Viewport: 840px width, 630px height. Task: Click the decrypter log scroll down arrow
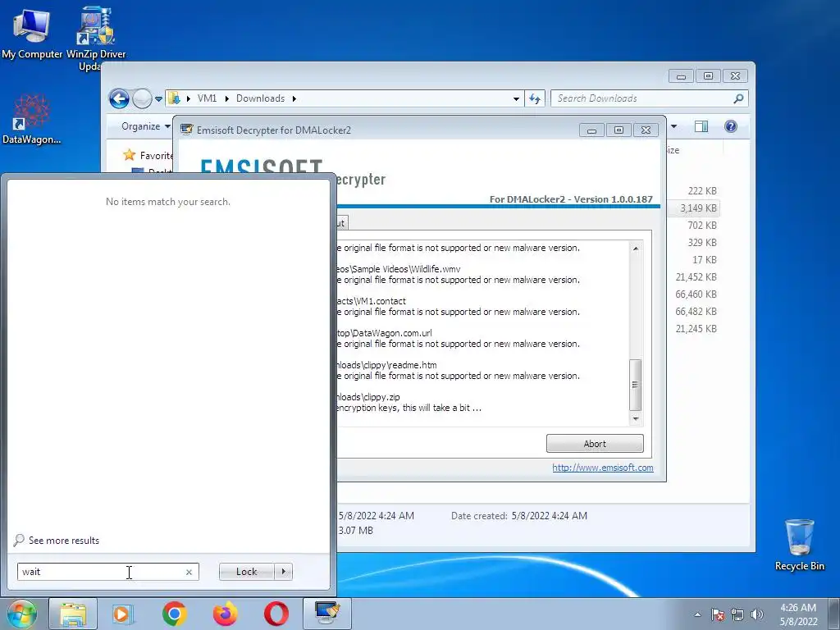tap(636, 418)
